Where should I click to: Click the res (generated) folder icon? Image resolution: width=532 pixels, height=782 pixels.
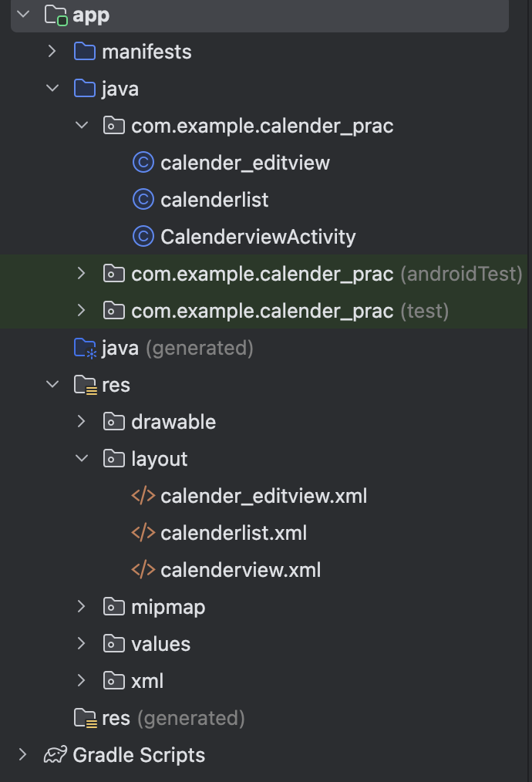tap(86, 718)
